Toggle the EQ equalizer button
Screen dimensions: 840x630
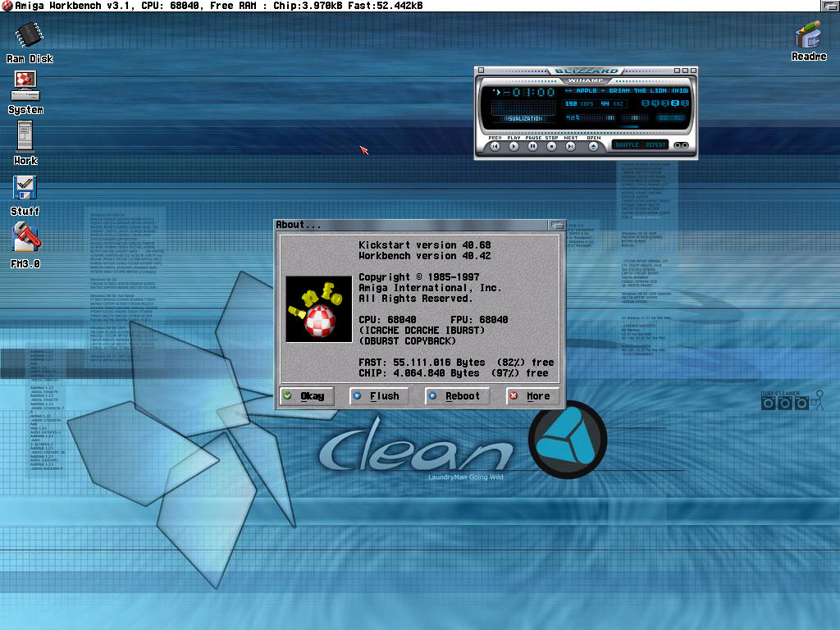tap(663, 118)
